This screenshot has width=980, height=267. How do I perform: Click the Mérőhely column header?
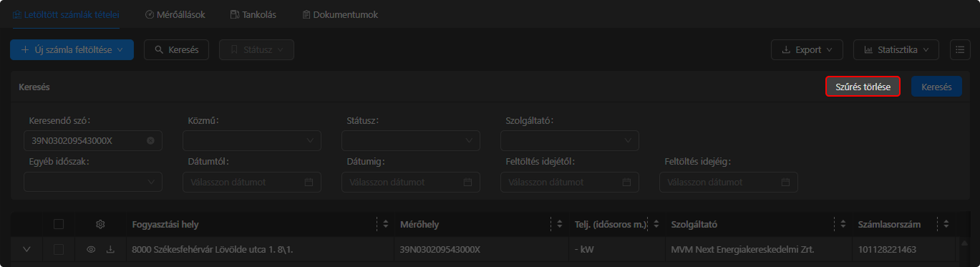(419, 225)
